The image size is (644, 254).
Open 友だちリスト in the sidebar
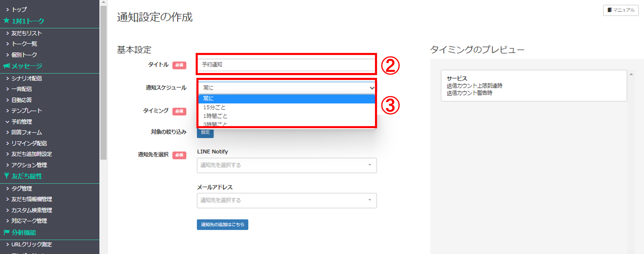(26, 33)
